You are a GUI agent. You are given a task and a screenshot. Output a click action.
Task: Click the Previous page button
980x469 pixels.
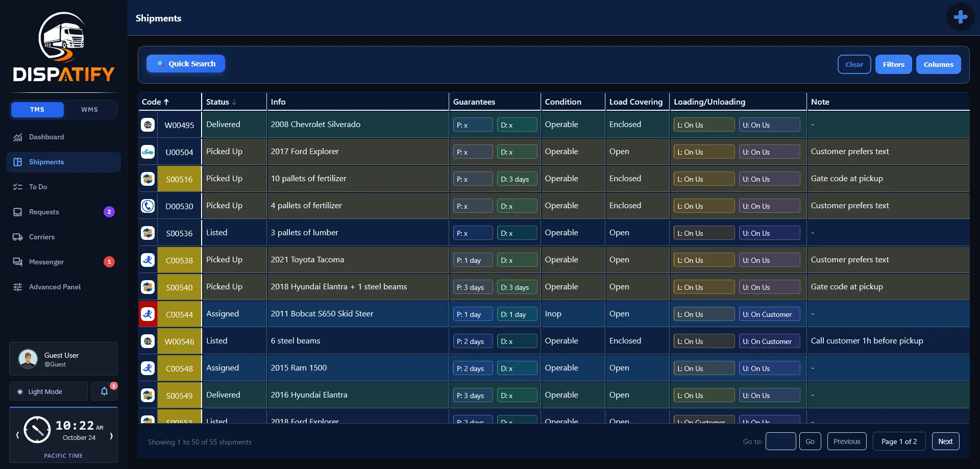(x=847, y=441)
